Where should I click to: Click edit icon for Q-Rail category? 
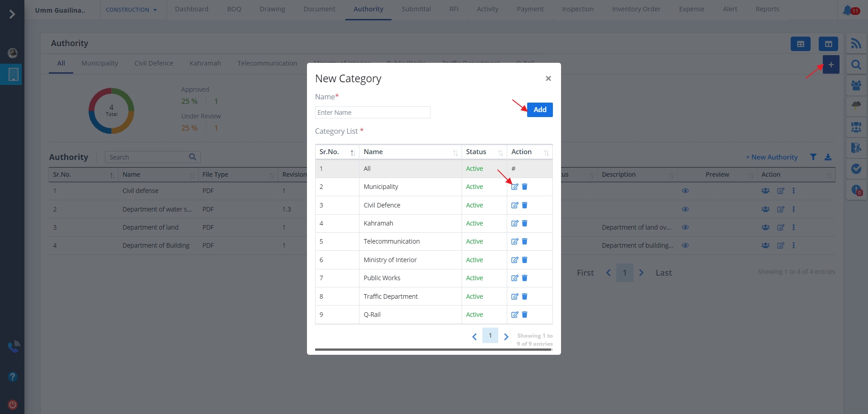pos(514,315)
